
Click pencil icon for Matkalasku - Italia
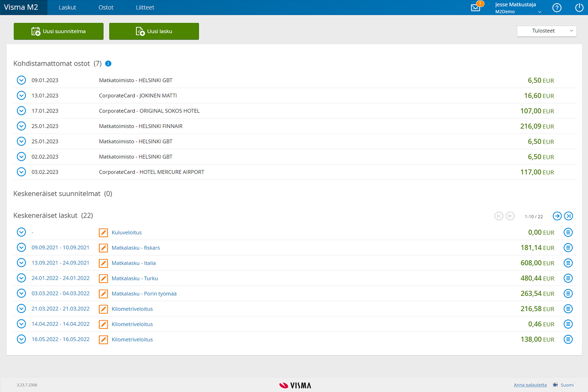[103, 263]
